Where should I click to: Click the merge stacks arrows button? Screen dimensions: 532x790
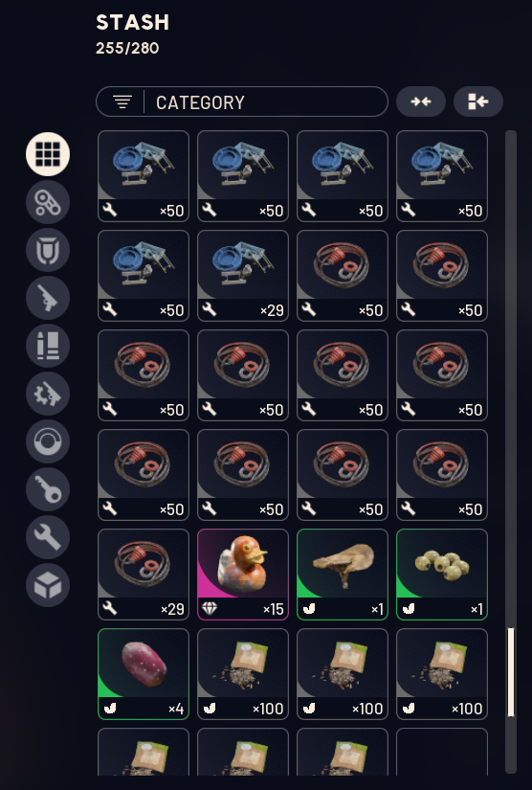point(421,102)
